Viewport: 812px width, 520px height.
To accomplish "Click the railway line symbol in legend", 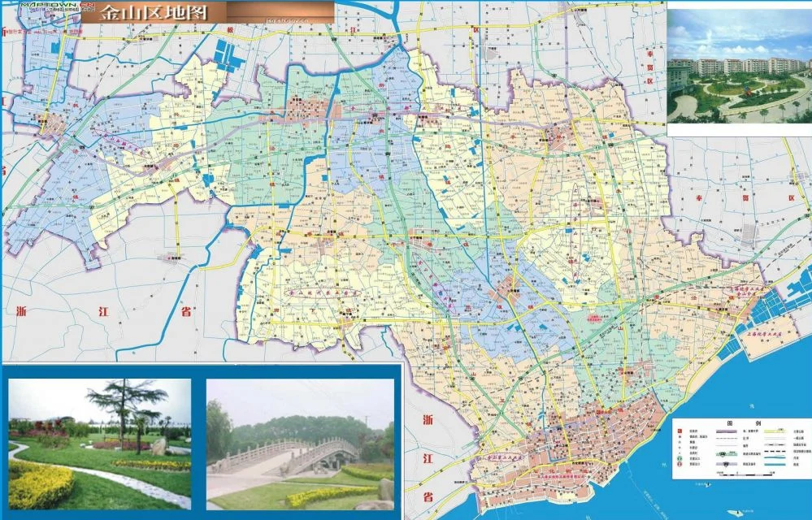I will click(775, 444).
